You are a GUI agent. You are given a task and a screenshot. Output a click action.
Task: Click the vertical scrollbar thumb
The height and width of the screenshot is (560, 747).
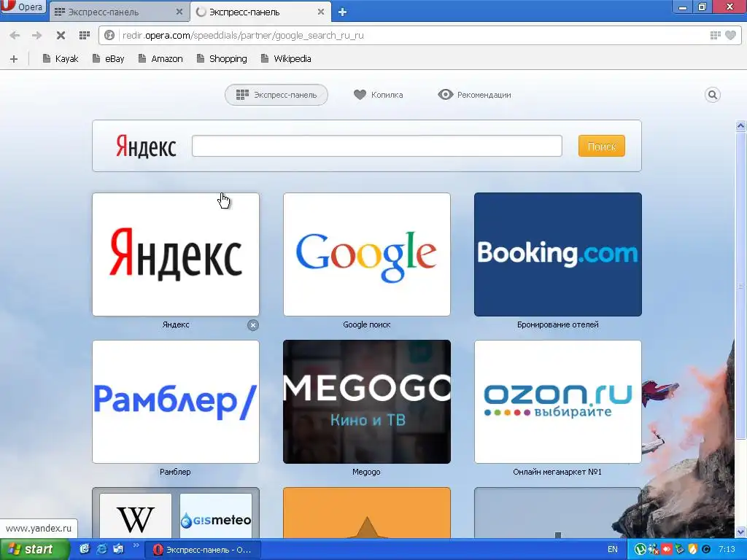click(741, 286)
